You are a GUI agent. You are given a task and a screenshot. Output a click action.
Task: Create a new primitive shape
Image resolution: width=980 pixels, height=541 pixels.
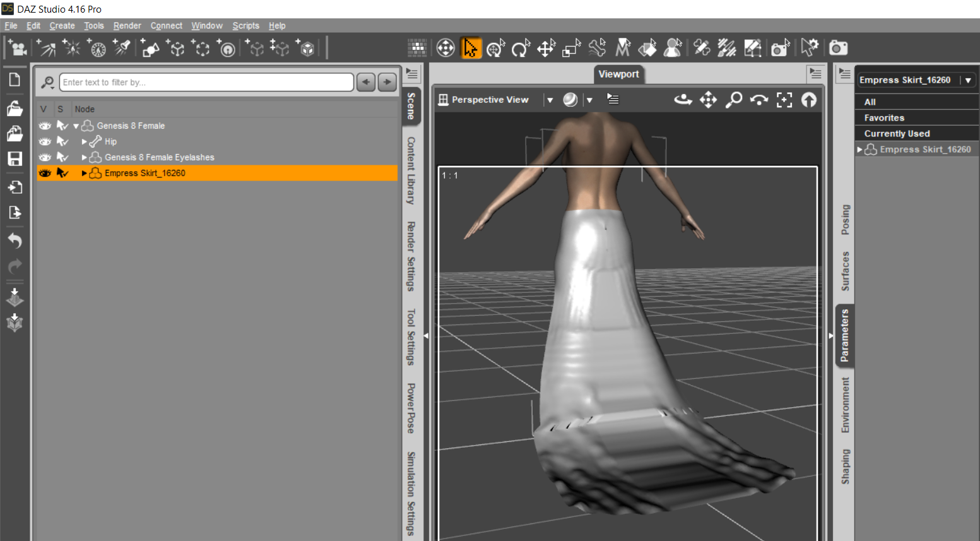click(x=150, y=48)
